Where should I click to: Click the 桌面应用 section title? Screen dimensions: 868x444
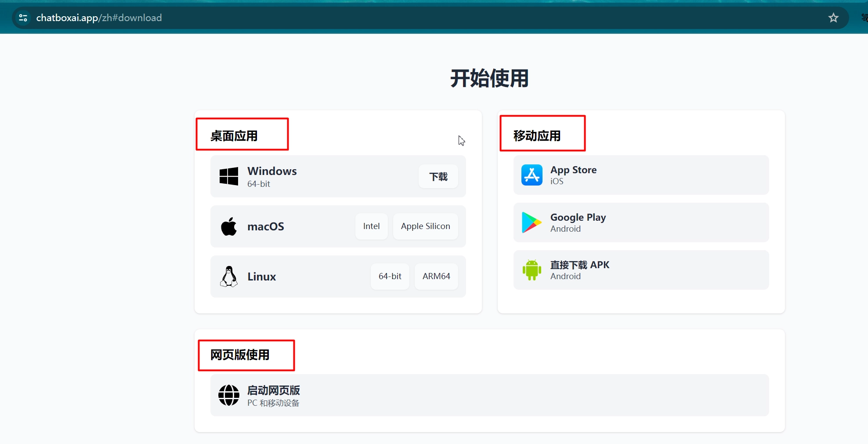(x=234, y=136)
